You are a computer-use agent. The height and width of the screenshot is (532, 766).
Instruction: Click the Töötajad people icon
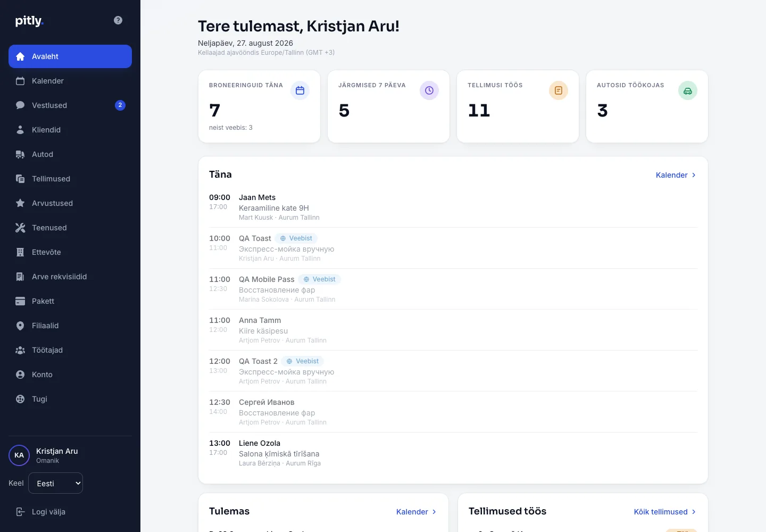[x=20, y=350]
